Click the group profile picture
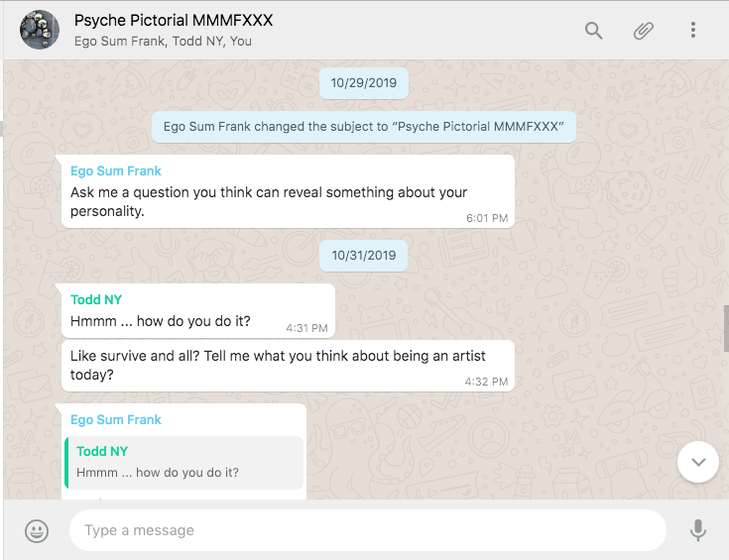The height and width of the screenshot is (560, 729). [x=40, y=31]
